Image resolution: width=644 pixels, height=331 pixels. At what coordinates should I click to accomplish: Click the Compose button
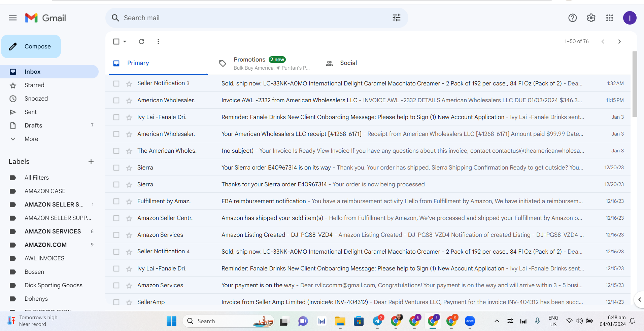click(x=31, y=46)
